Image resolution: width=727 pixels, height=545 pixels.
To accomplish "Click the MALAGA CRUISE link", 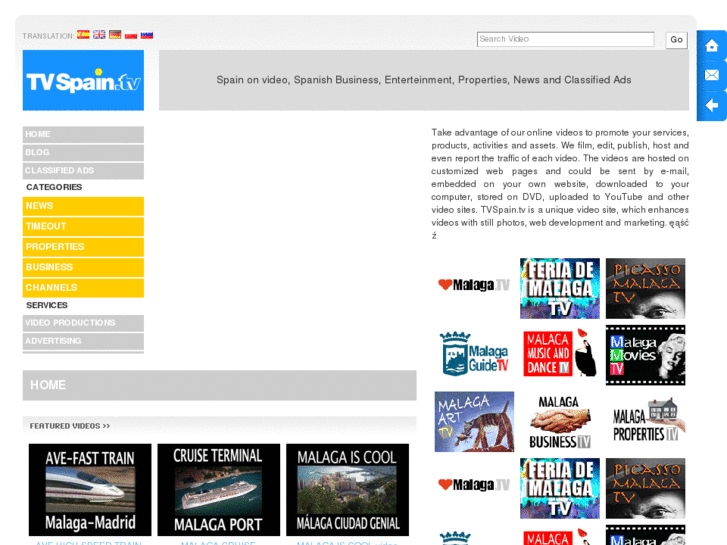I will (218, 543).
